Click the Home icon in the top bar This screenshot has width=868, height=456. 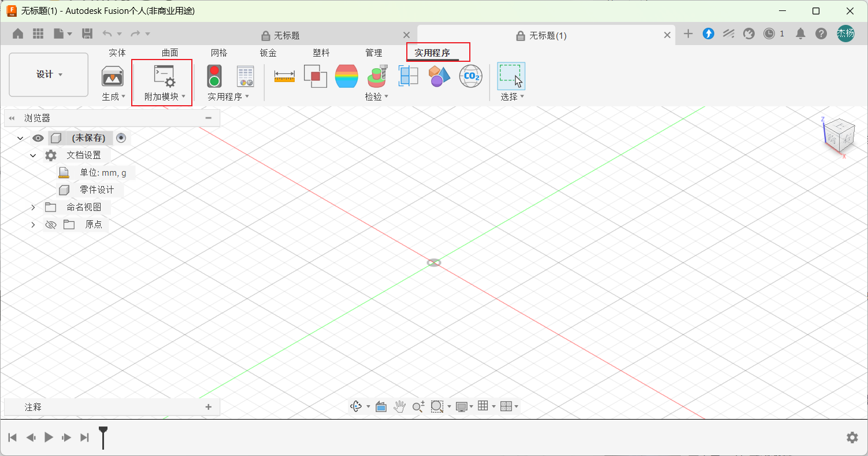18,34
